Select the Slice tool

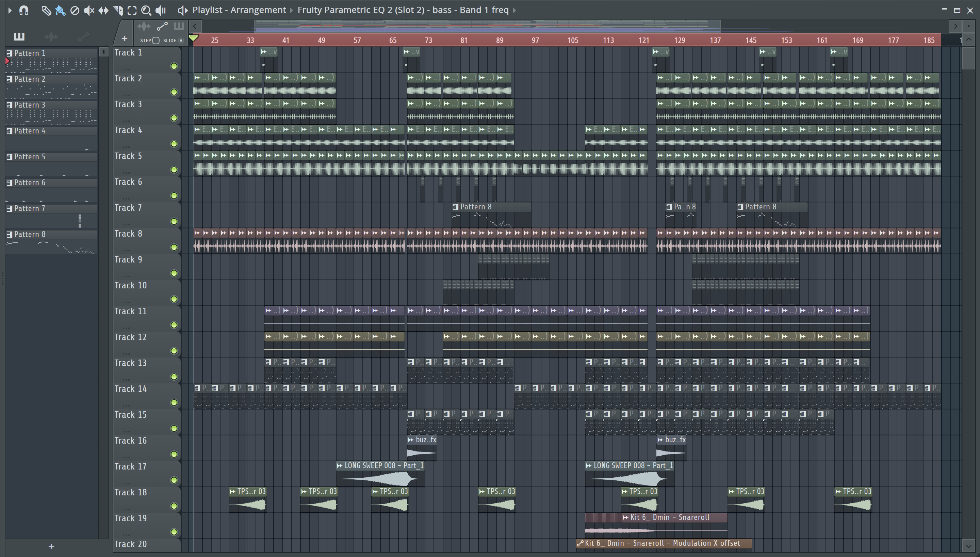pos(118,10)
